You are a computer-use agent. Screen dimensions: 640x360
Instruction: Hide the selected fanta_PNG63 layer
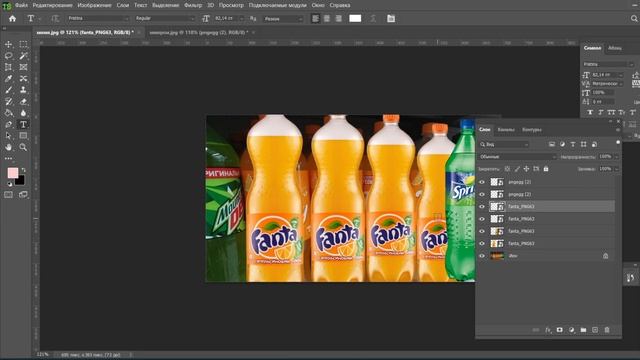[x=482, y=207]
